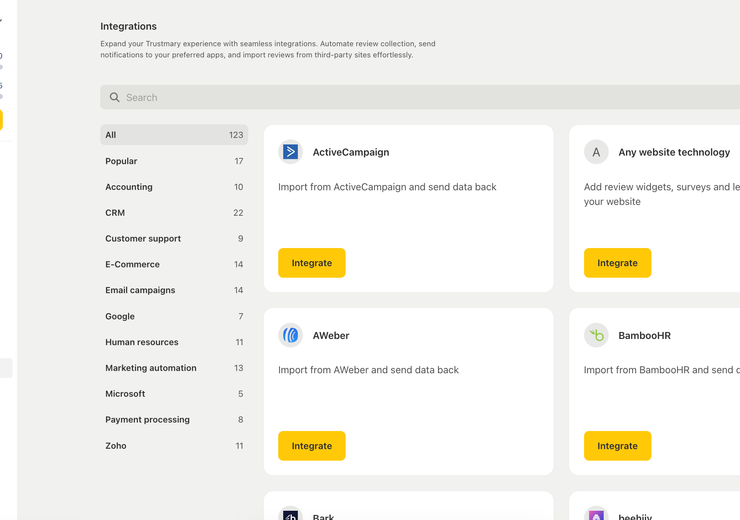Show E-Commerce integrations
Image resolution: width=740 pixels, height=520 pixels.
click(174, 264)
